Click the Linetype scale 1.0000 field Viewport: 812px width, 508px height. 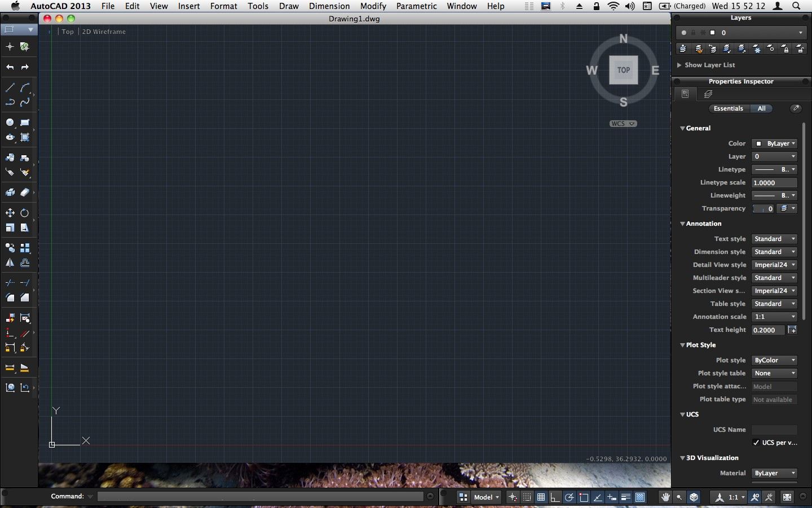(x=775, y=183)
